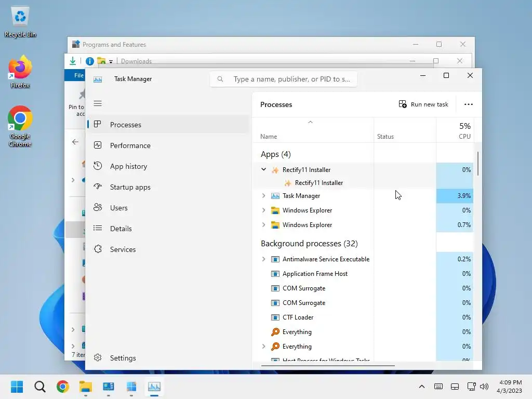This screenshot has height=399, width=532.
Task: Click the App history clock icon
Action: [x=98, y=166]
